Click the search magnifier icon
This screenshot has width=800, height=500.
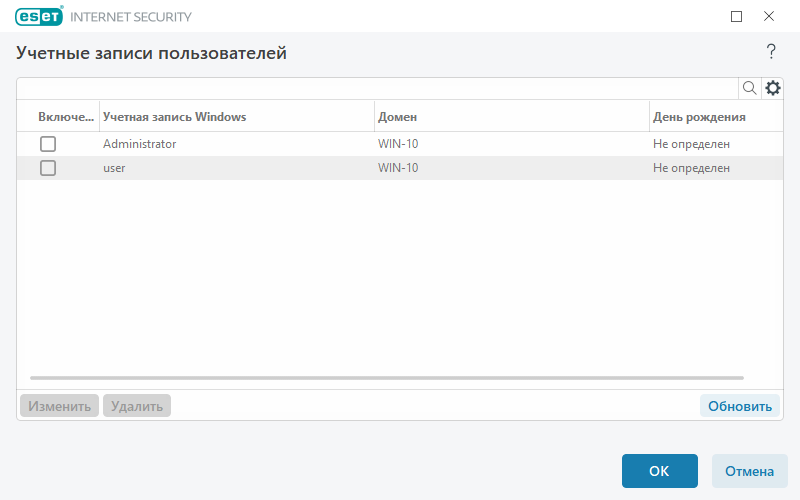point(749,88)
